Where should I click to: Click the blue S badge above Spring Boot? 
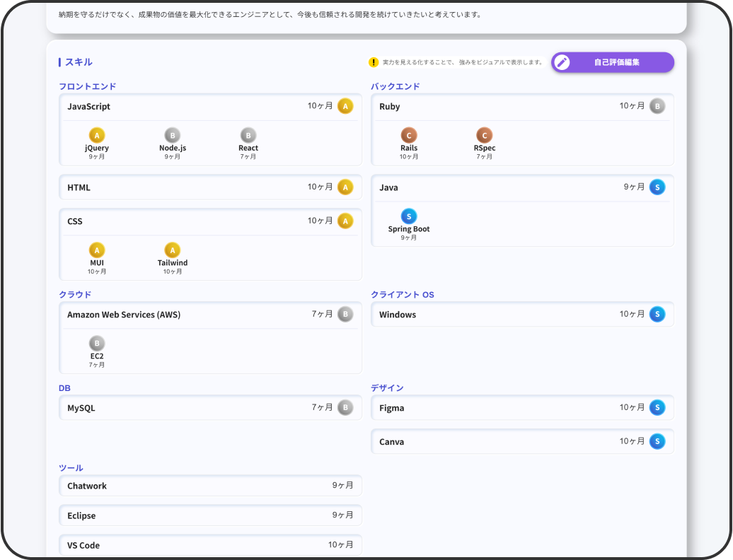[408, 216]
